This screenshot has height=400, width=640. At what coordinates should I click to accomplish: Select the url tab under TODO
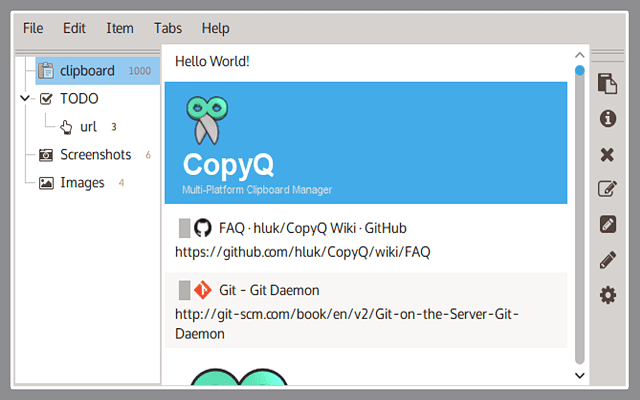(88, 127)
